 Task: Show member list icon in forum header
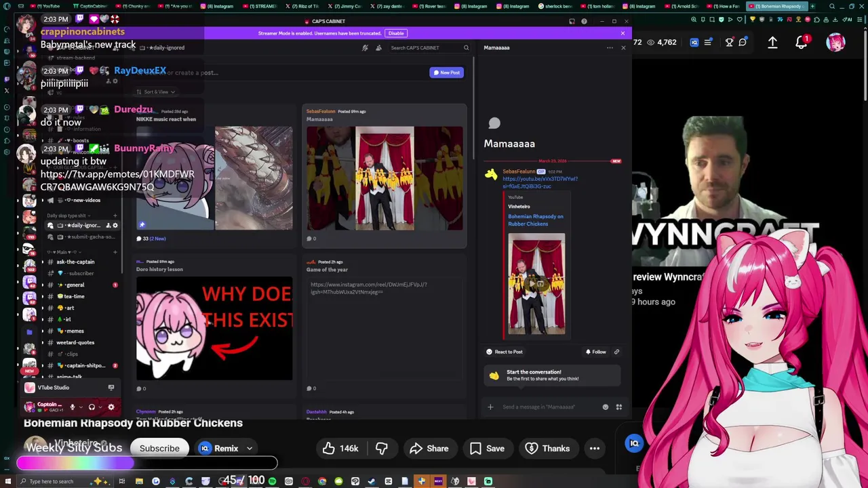pos(378,47)
